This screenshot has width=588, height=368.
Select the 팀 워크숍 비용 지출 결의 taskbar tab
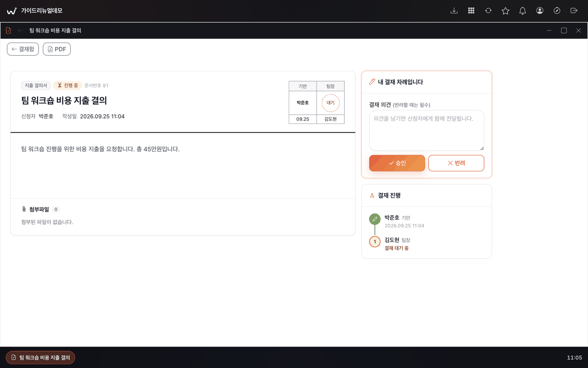coord(40,357)
